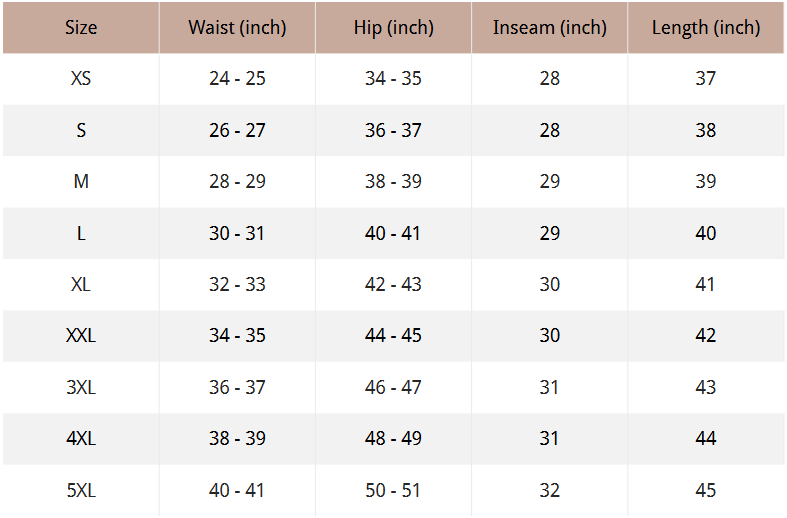
Task: Select hip value 40 - 41
Action: tap(392, 233)
